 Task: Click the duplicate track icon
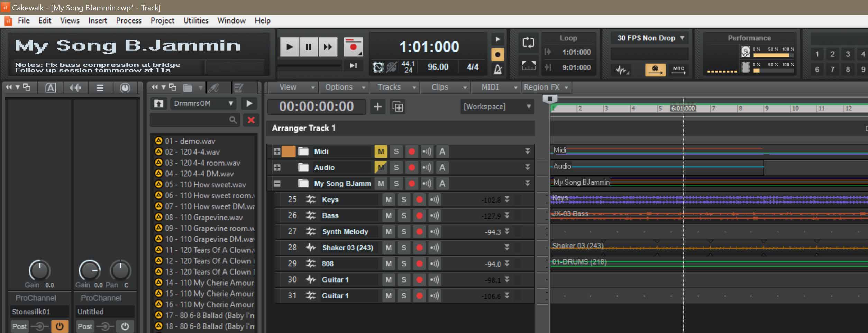pyautogui.click(x=398, y=107)
